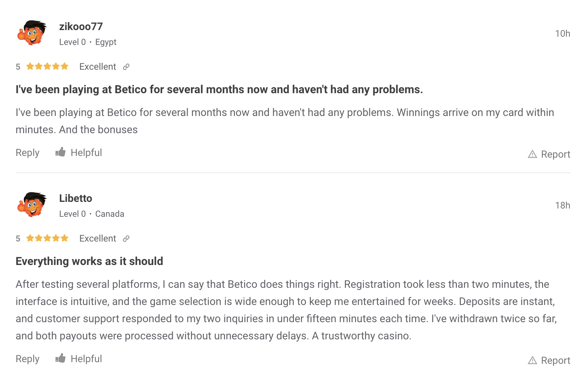
Task: Click zikooo77's avatar image
Action: (x=32, y=33)
